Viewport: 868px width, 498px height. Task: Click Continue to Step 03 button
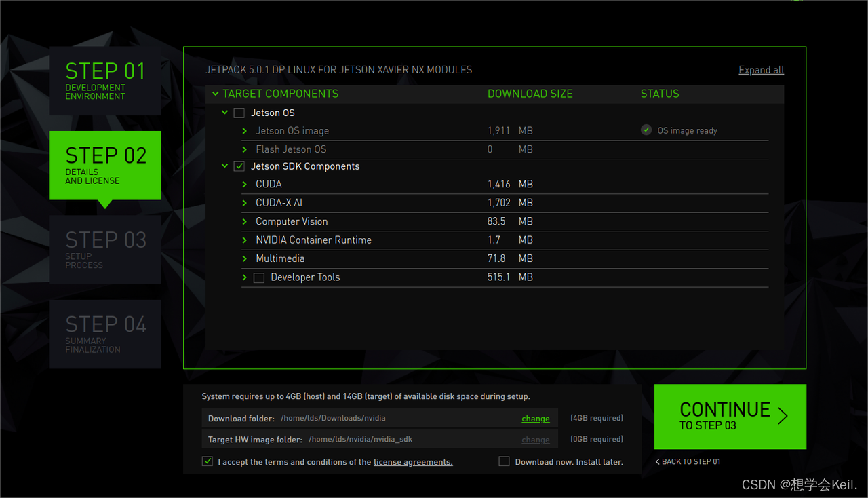tap(730, 417)
